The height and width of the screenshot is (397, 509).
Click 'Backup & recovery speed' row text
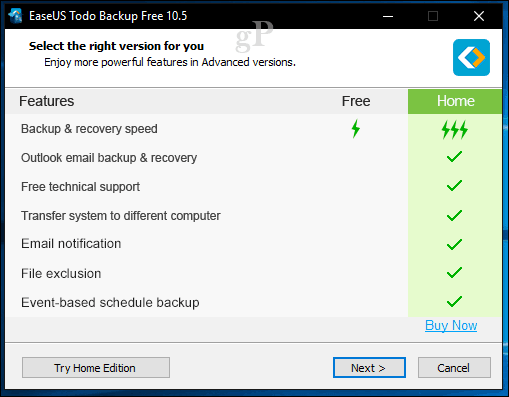(89, 129)
